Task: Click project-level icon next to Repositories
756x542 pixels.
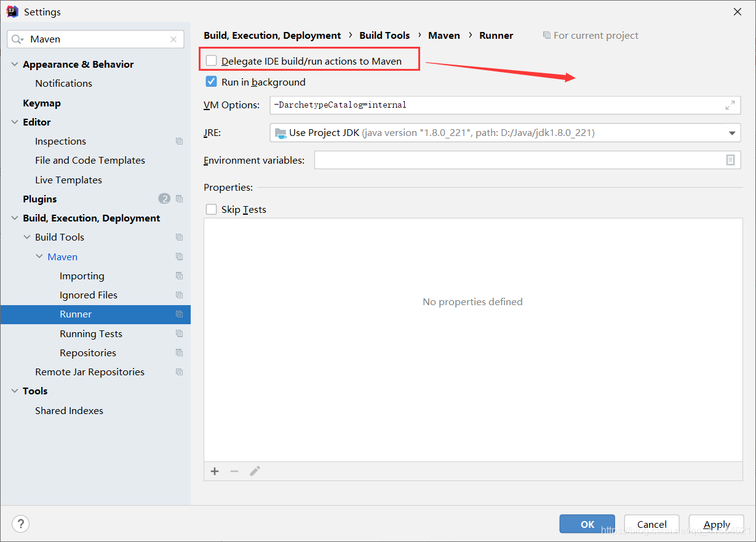Action: [x=179, y=353]
